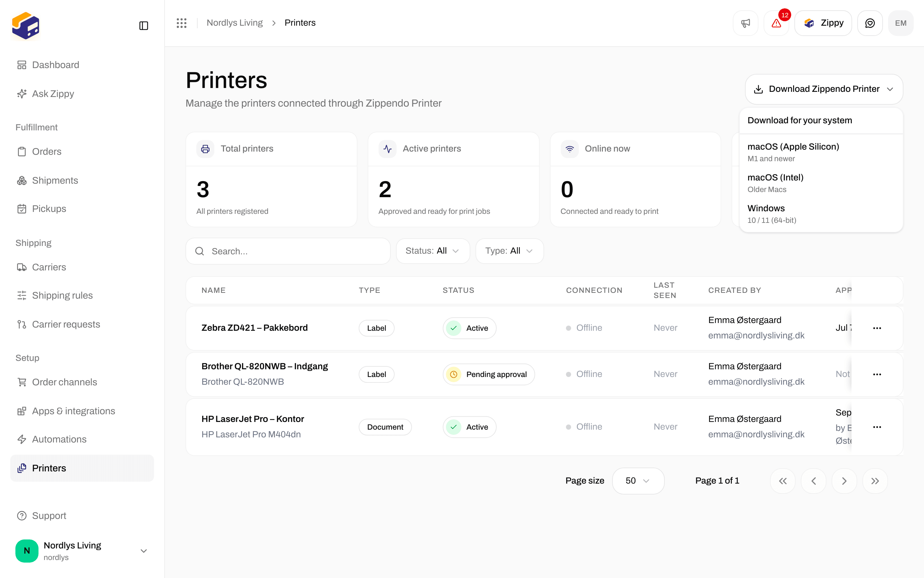Open actions for Zebra ZD421 printer

(877, 328)
